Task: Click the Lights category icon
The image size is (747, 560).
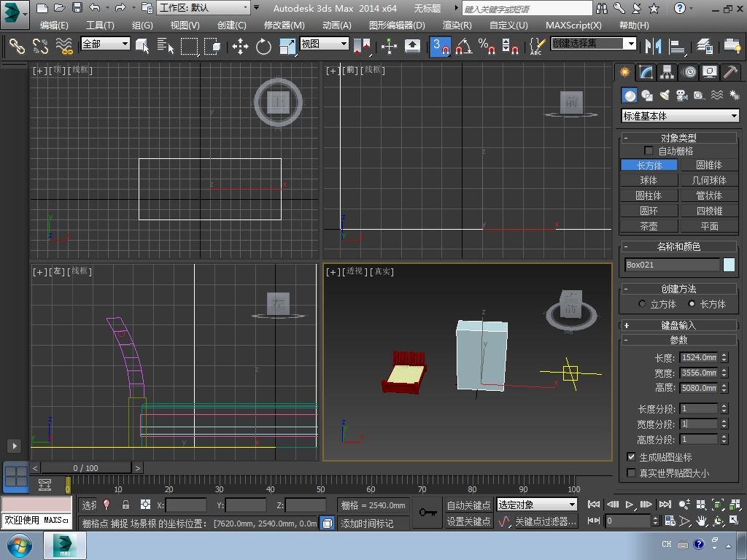Action: point(665,96)
